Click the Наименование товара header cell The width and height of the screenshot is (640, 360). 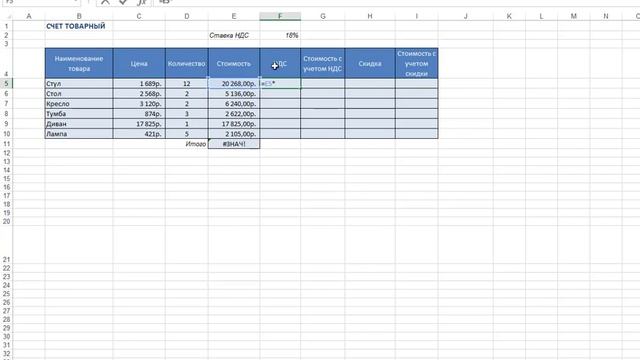79,63
